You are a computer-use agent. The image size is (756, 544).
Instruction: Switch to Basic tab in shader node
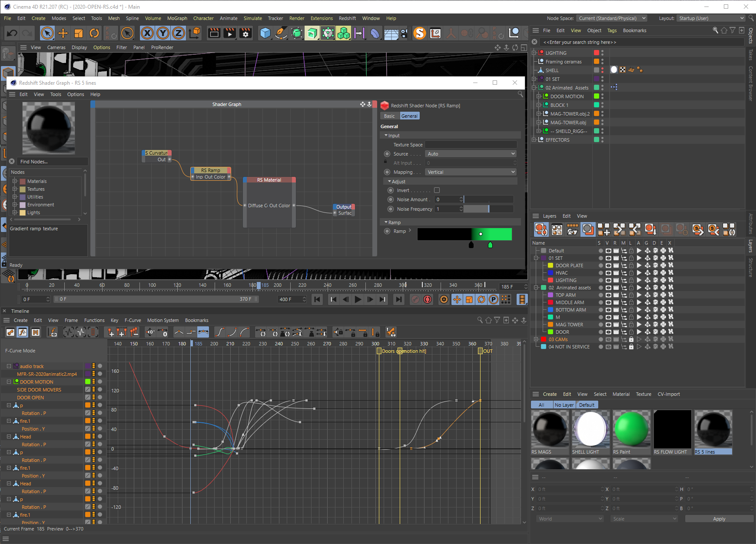(x=389, y=116)
